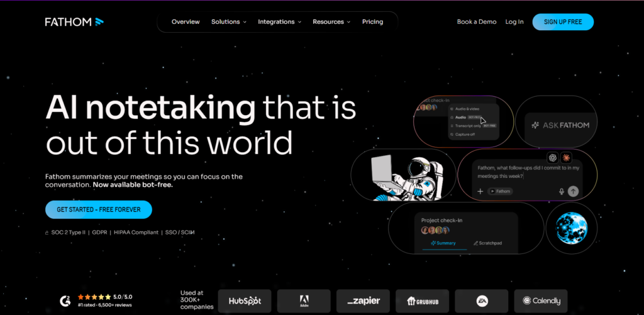Image resolution: width=644 pixels, height=315 pixels.
Task: Click the 'SSO / SCIM' text
Action: [x=180, y=233]
